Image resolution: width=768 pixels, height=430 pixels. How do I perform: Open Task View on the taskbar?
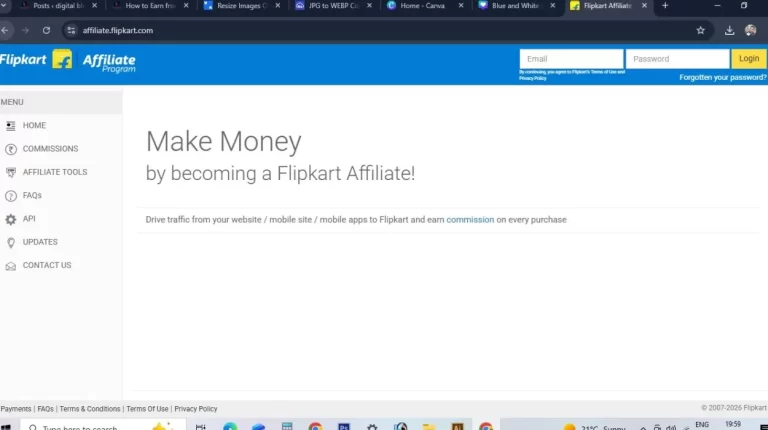201,426
